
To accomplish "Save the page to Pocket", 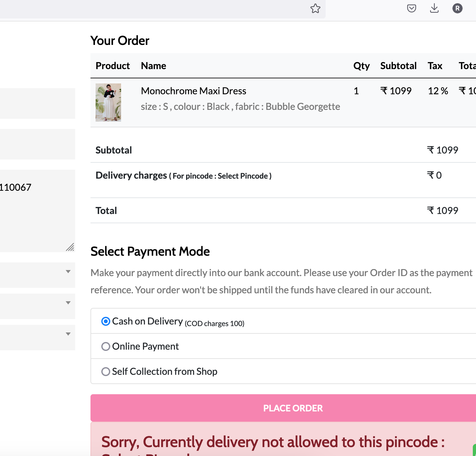I will [412, 8].
